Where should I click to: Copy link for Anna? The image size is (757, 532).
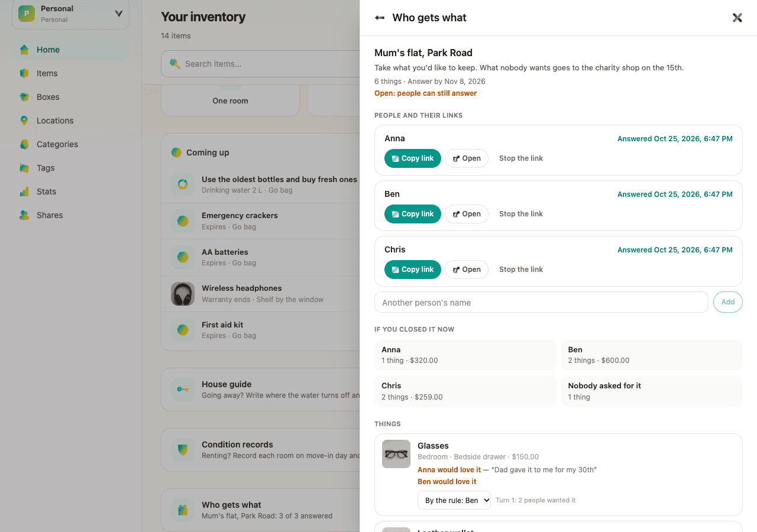pos(413,158)
